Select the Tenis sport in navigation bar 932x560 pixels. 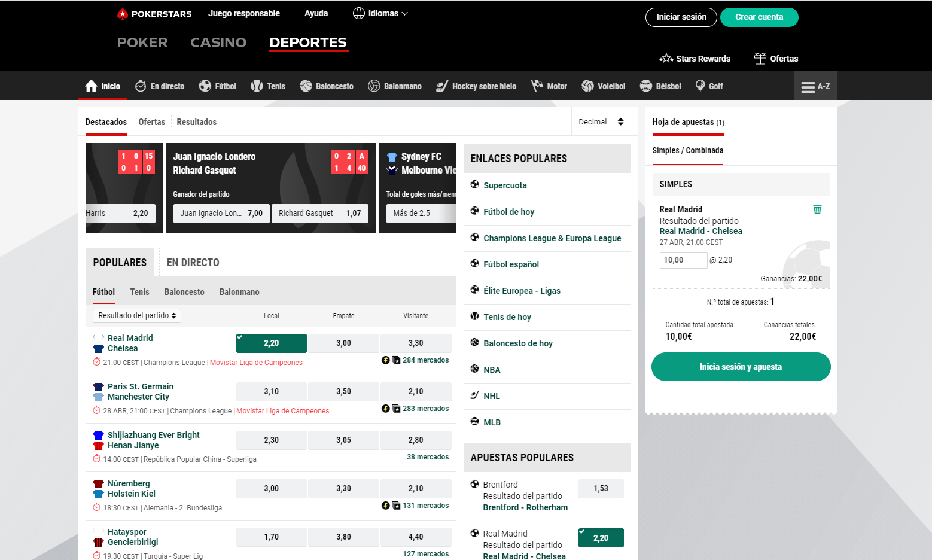268,86
